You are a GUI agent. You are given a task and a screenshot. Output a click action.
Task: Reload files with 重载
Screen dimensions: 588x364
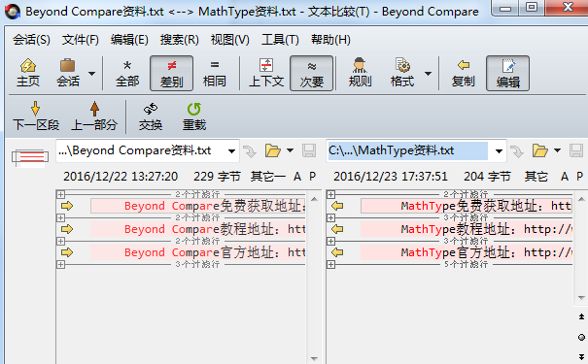click(x=193, y=116)
